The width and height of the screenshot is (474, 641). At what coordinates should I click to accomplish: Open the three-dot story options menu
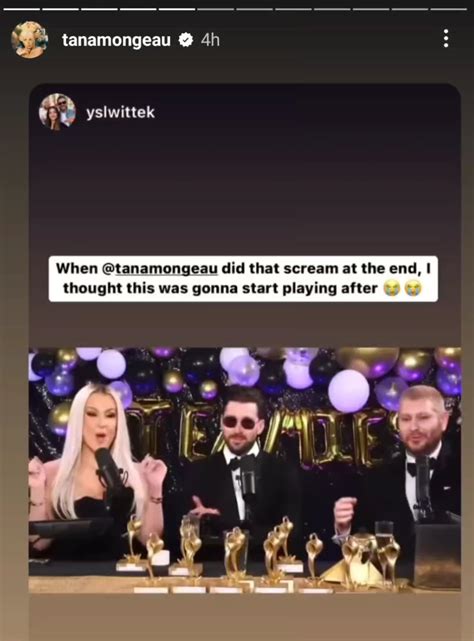coord(446,39)
